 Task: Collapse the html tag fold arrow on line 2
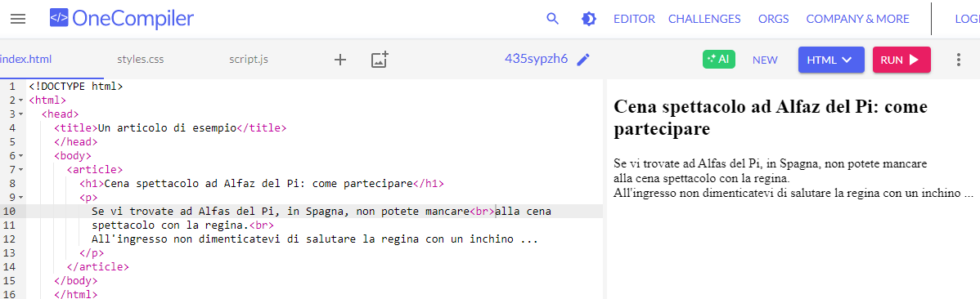[x=20, y=100]
